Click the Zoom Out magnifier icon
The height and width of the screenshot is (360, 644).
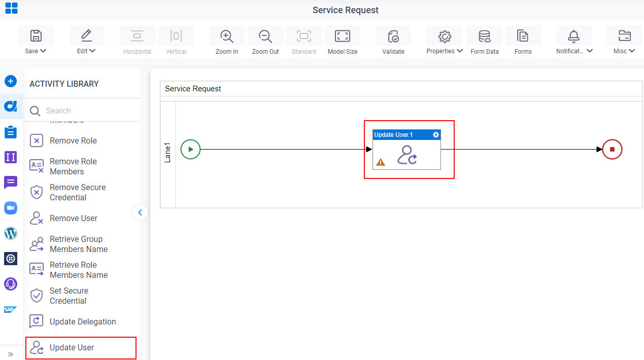pyautogui.click(x=265, y=36)
